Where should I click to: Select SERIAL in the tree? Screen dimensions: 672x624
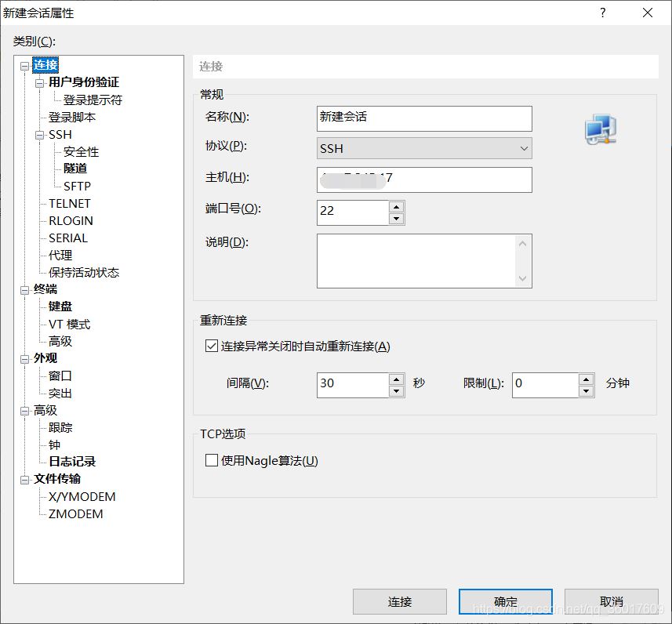point(68,238)
